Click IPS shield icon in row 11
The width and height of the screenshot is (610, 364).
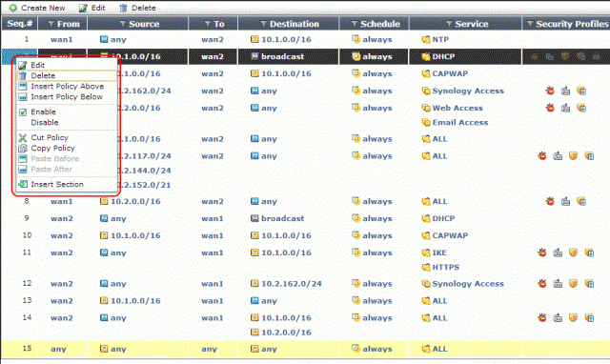(573, 253)
